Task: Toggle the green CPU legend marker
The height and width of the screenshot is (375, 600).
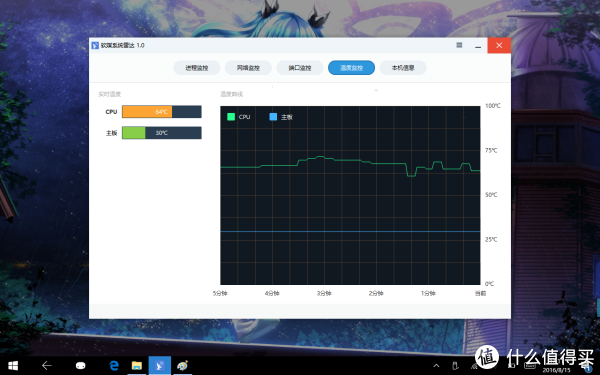Action: tap(231, 117)
